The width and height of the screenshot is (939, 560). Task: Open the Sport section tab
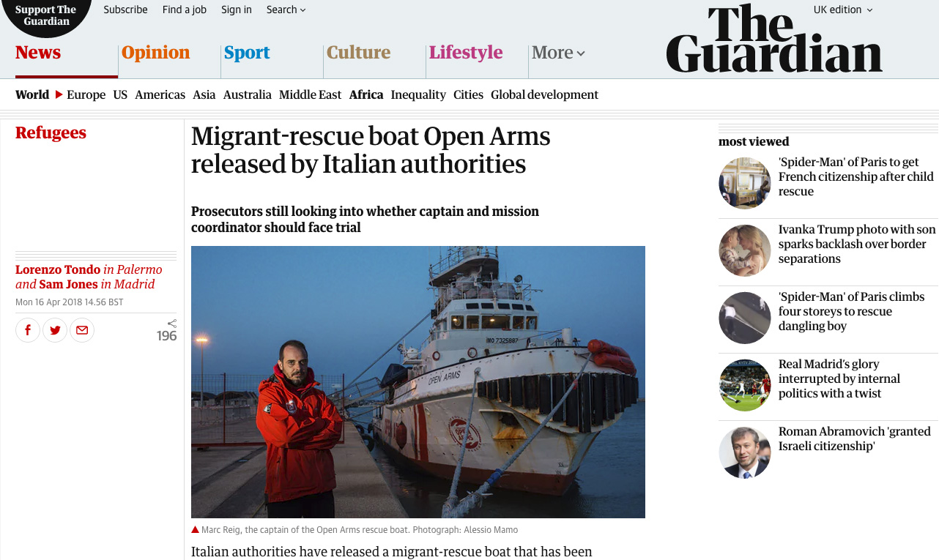coord(247,53)
